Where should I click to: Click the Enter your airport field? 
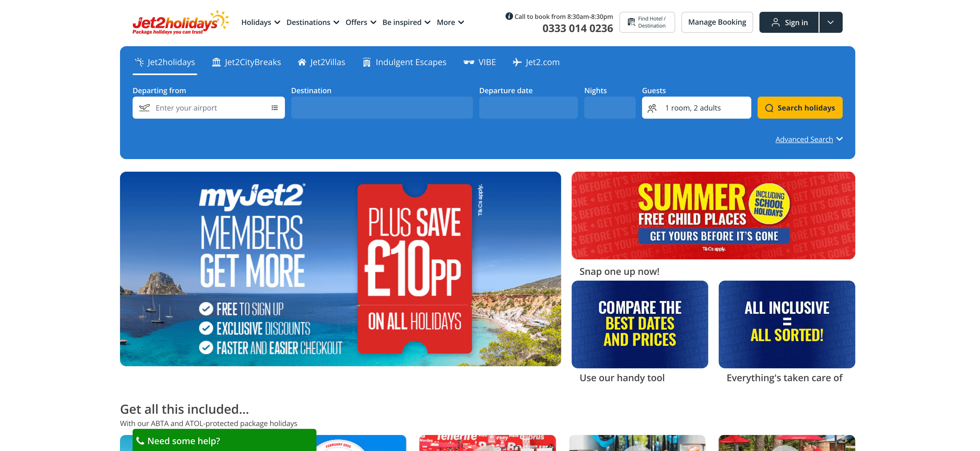click(208, 108)
